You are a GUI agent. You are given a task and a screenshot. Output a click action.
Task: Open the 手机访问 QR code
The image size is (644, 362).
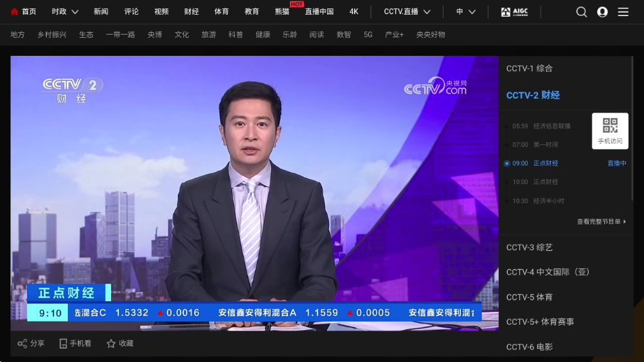pyautogui.click(x=610, y=131)
